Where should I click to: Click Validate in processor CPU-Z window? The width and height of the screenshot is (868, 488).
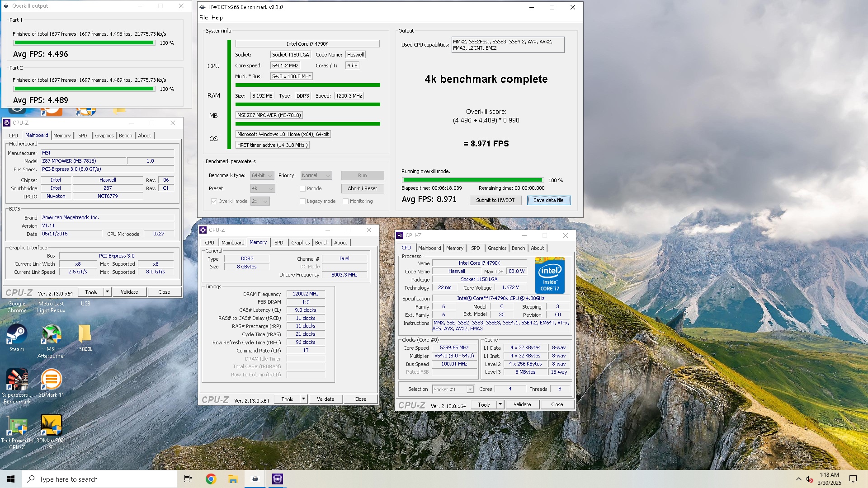click(522, 405)
